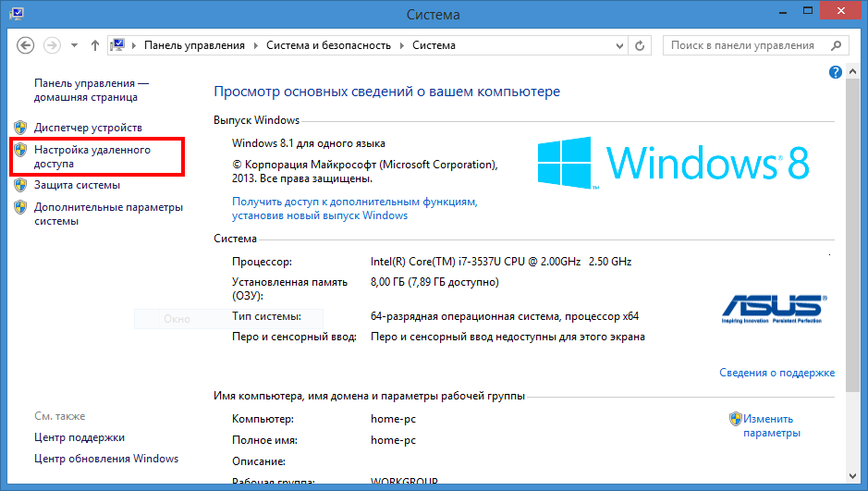Viewport: 868px width, 491px height.
Task: Go back with the Back arrow button
Action: 26,45
